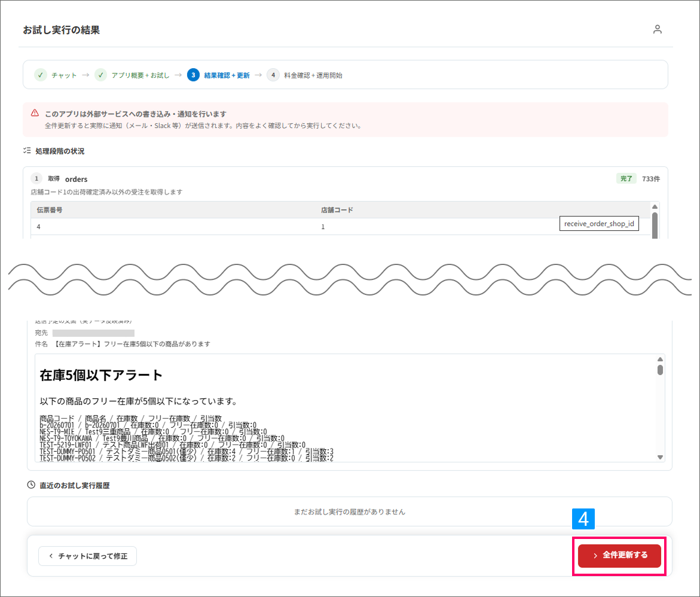Viewport: 700px width, 597px height.
Task: Click the greyed-out 宛先 recipient field
Action: pos(93,333)
